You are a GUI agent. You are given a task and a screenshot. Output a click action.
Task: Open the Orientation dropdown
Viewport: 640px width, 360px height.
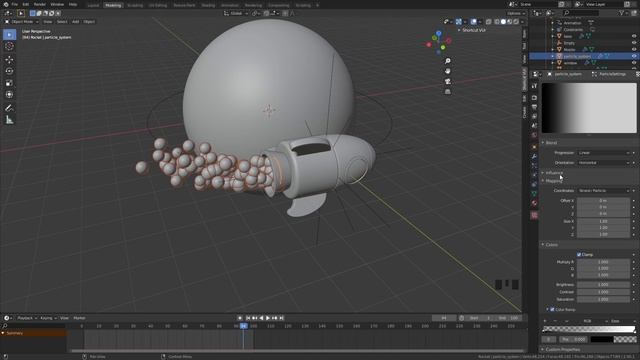pyautogui.click(x=604, y=163)
